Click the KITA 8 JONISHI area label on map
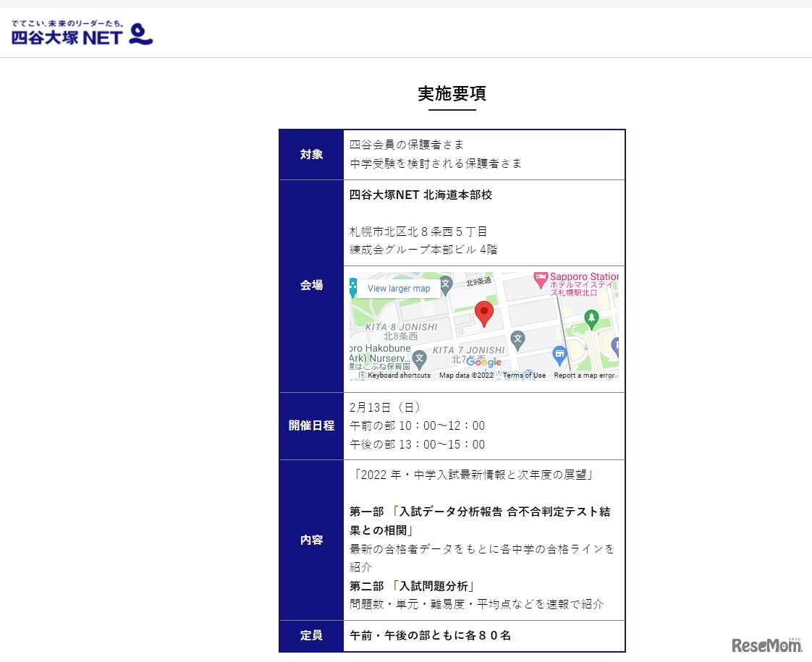Viewport: 812px width, 662px height. click(402, 327)
